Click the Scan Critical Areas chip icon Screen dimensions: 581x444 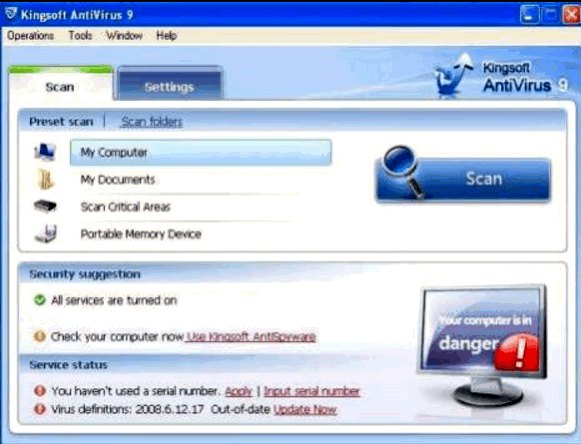coord(45,206)
